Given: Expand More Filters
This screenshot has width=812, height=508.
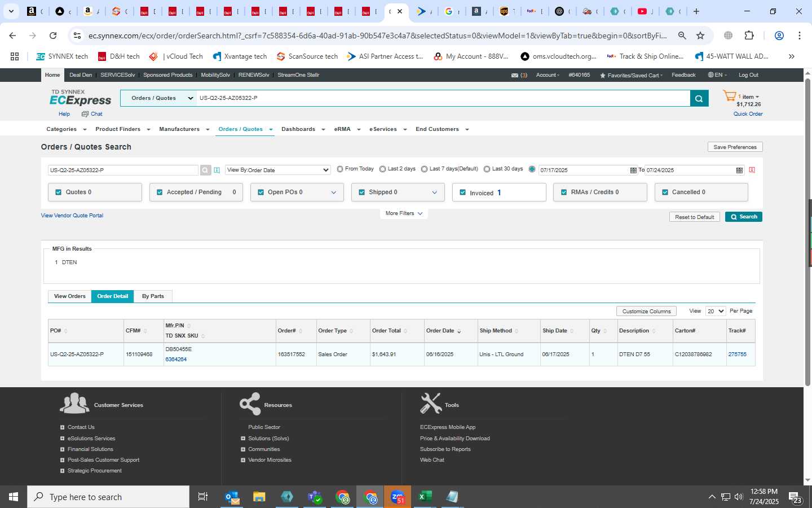Looking at the screenshot, I should pos(404,213).
